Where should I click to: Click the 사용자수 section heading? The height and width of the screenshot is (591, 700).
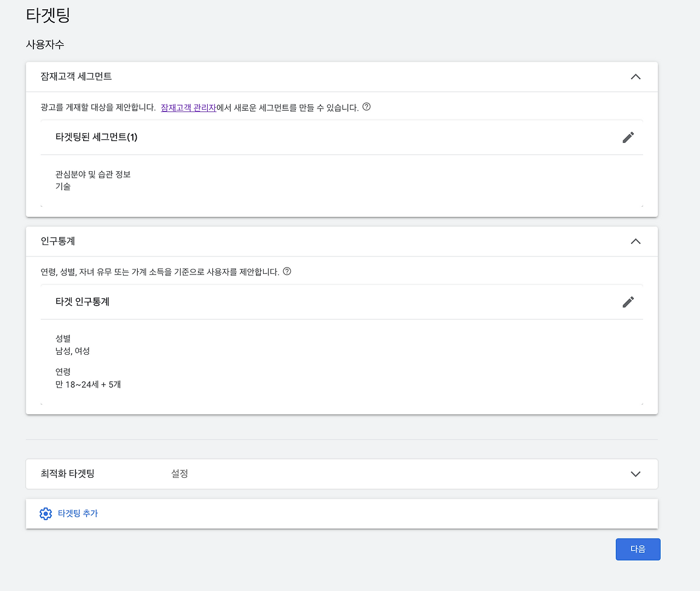point(44,44)
